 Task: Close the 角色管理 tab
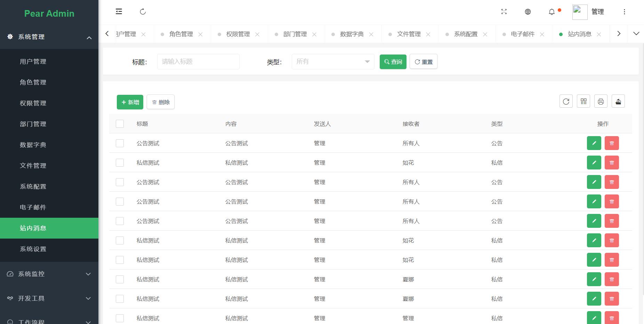coord(200,34)
